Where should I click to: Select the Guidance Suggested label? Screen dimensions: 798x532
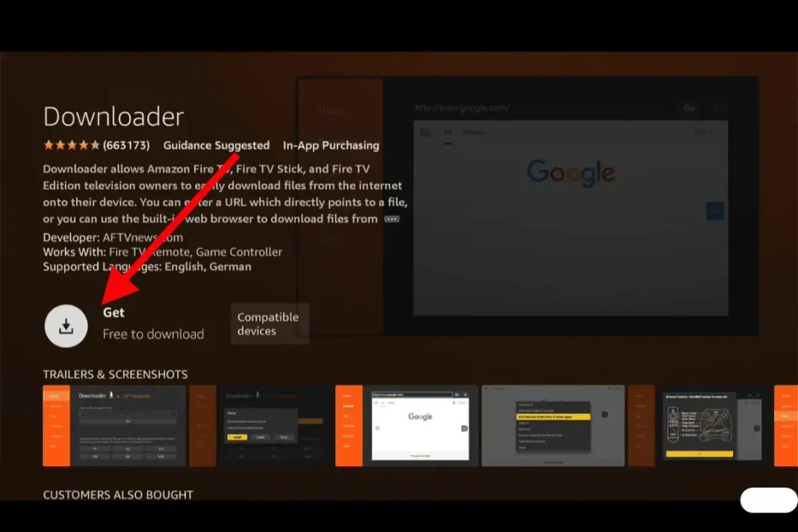point(216,145)
